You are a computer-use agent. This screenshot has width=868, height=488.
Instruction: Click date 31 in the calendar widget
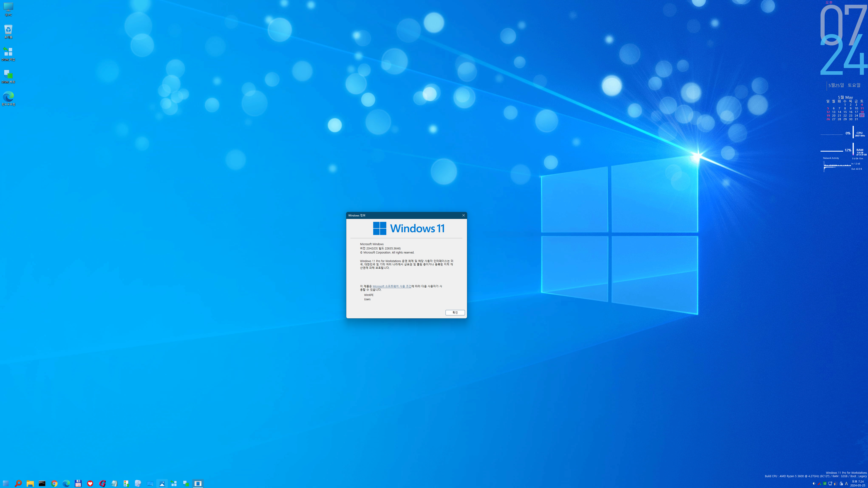856,119
